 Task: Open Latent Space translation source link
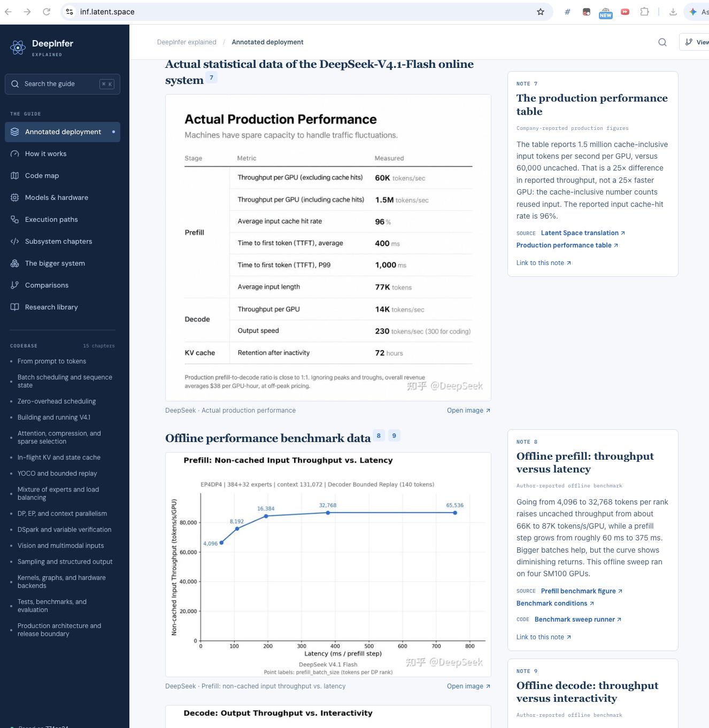coord(583,233)
